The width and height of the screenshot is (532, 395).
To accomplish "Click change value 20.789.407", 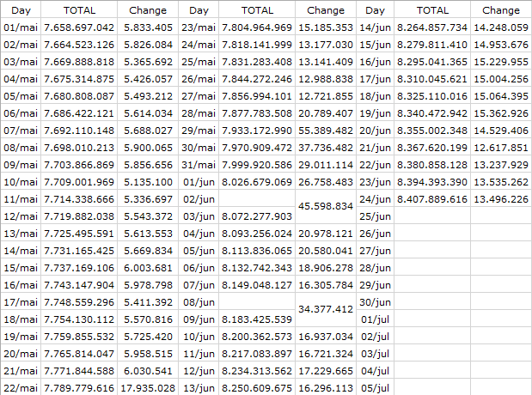I will point(326,113).
